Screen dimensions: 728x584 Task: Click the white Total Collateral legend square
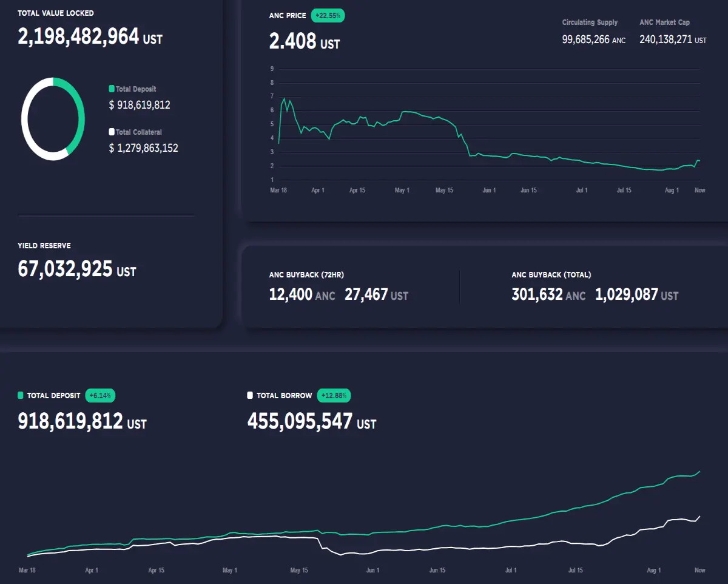tap(112, 132)
